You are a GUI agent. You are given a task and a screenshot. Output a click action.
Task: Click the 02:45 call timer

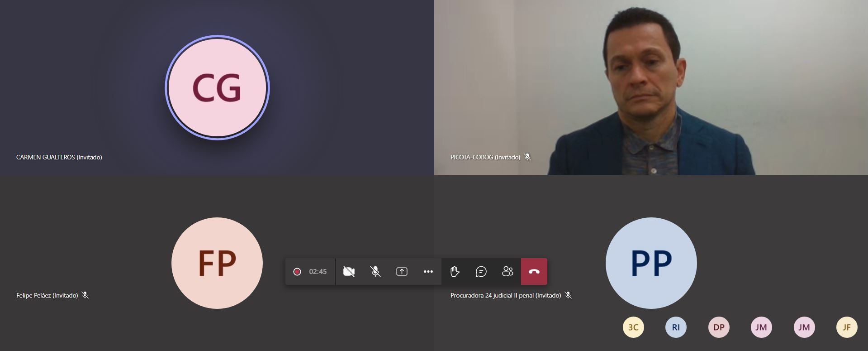[x=318, y=271]
